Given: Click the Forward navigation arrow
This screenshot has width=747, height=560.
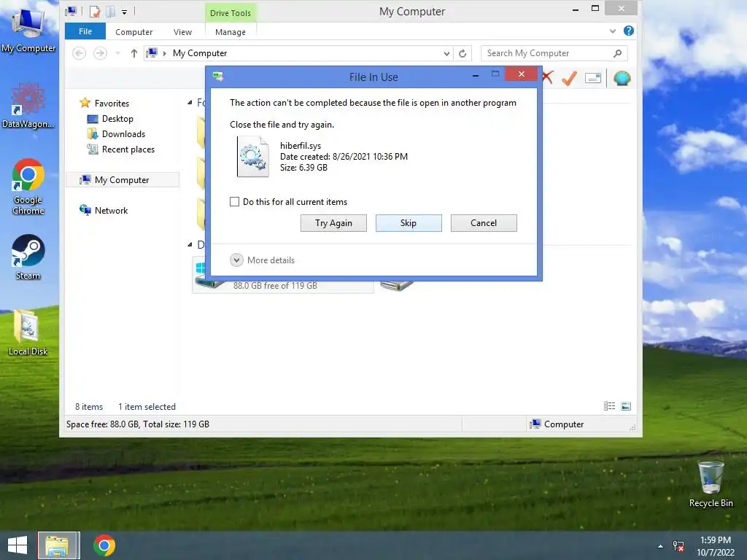Looking at the screenshot, I should (x=100, y=53).
